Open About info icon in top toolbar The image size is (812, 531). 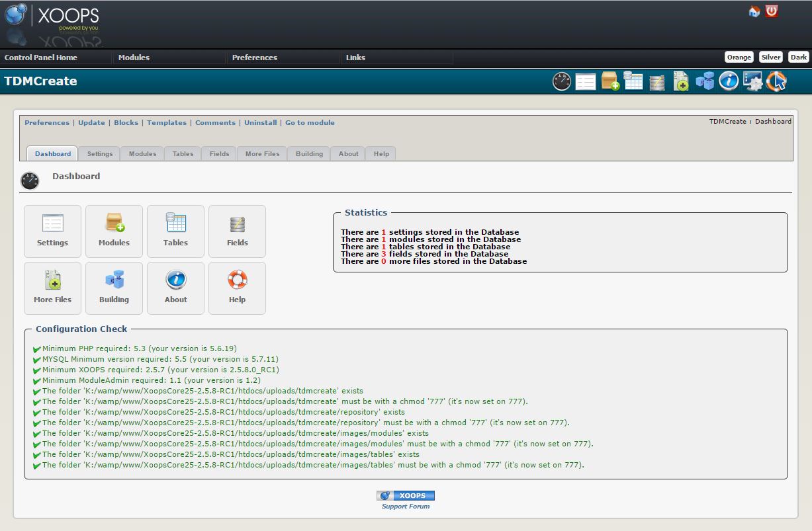pyautogui.click(x=729, y=81)
